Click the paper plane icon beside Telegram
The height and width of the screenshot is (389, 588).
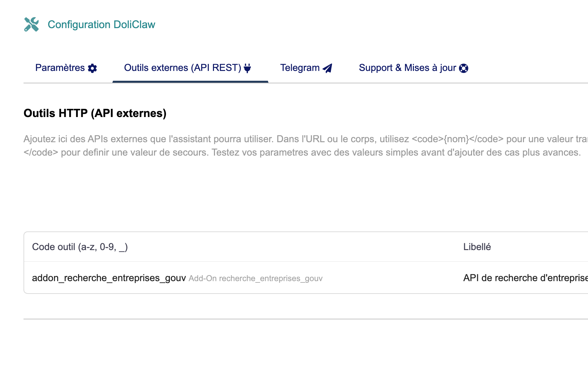pos(327,68)
